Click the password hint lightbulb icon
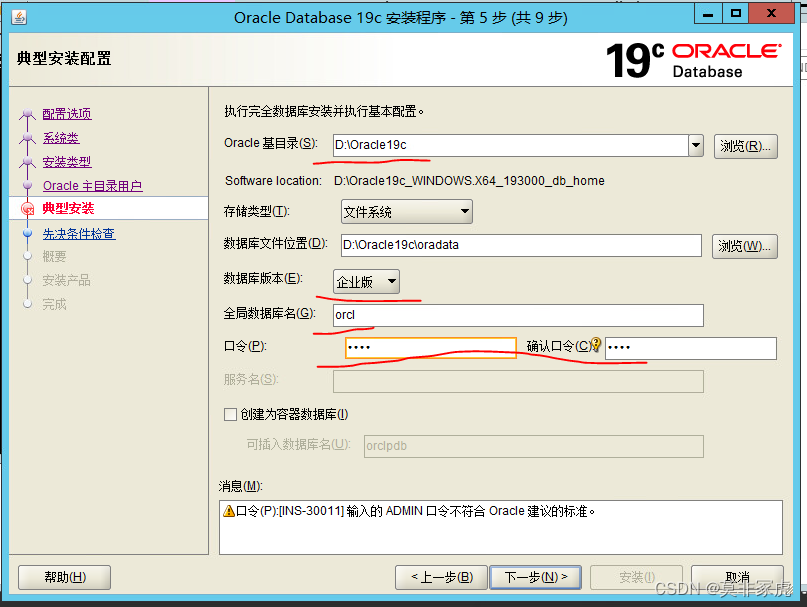Image resolution: width=807 pixels, height=607 pixels. [595, 344]
